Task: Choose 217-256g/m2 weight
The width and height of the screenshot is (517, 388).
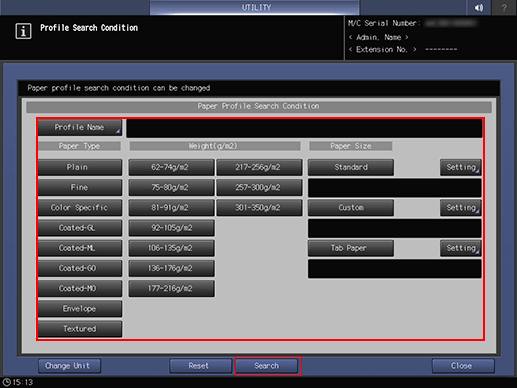Action: 259,167
